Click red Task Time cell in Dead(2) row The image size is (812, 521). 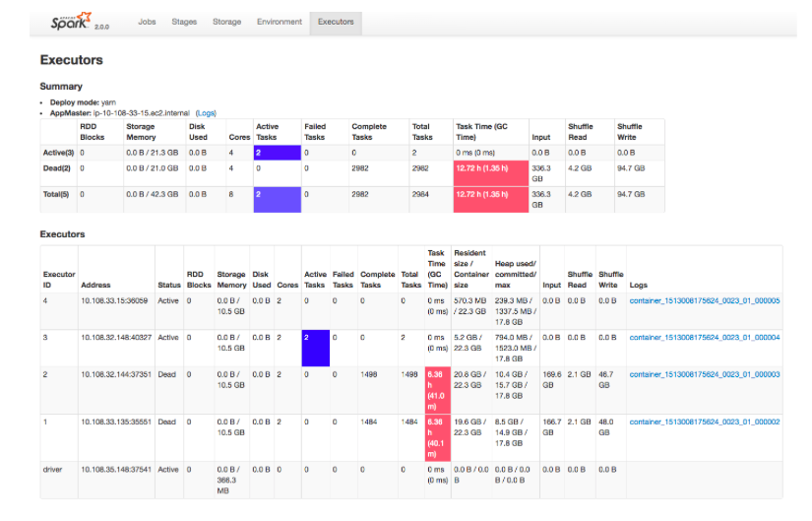491,173
